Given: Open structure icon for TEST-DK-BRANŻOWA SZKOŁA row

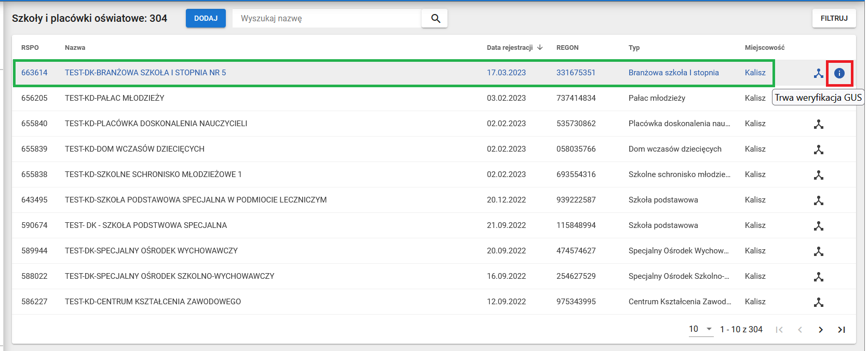Looking at the screenshot, I should pyautogui.click(x=818, y=73).
